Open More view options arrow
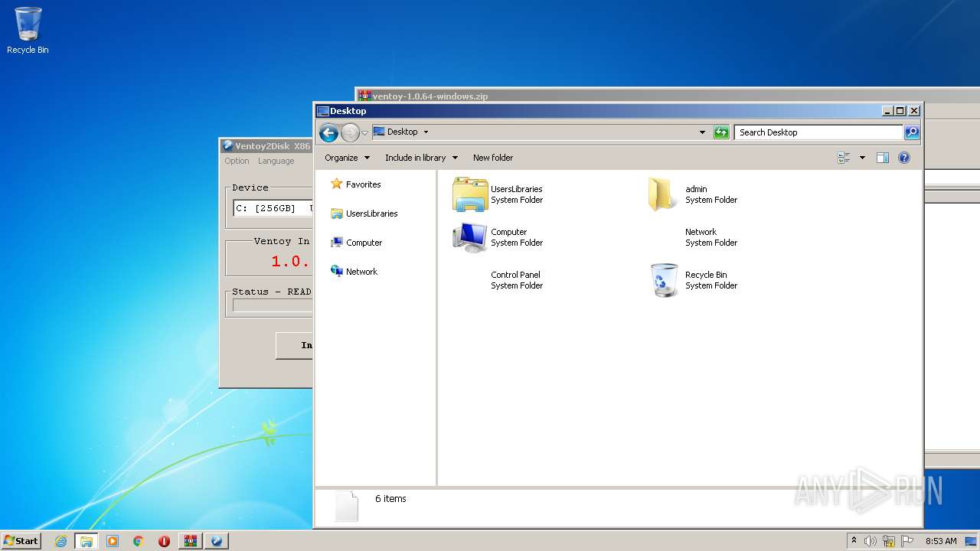980x551 pixels. tap(862, 158)
